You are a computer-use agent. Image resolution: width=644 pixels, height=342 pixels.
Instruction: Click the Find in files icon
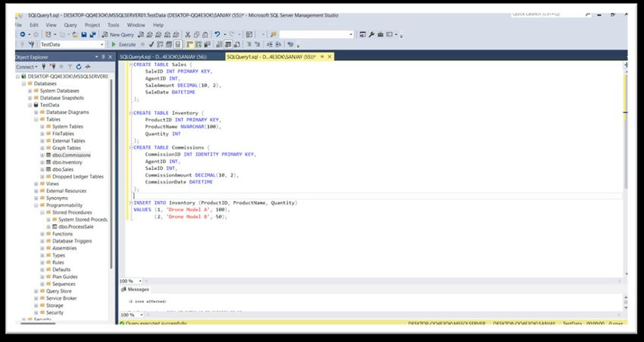click(x=273, y=35)
